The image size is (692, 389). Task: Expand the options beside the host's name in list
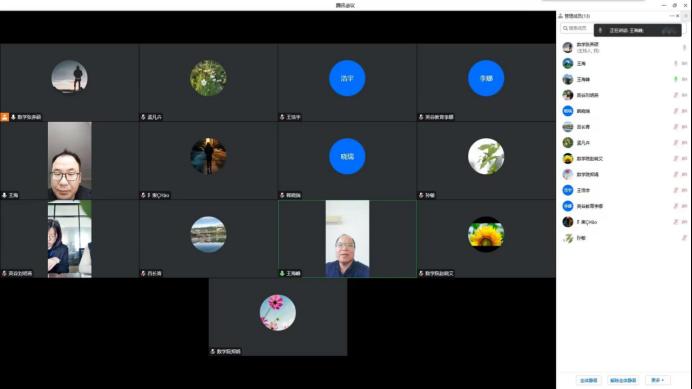684,47
